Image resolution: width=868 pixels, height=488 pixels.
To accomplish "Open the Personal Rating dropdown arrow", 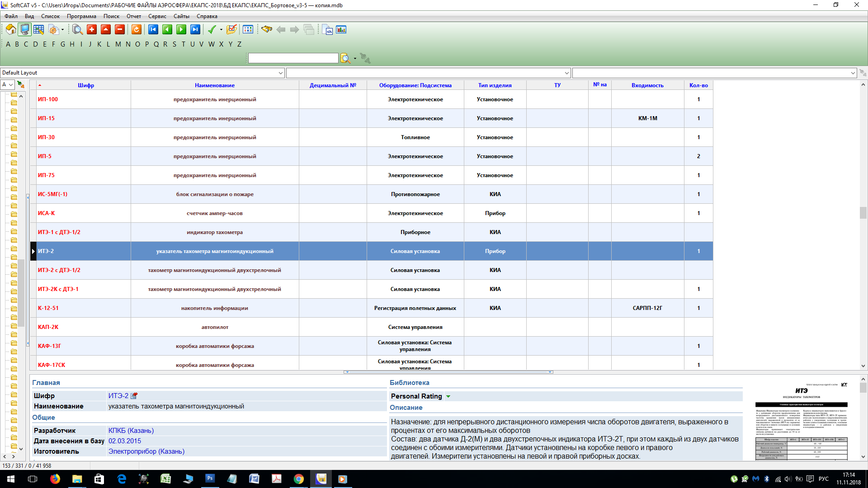I will coord(448,397).
